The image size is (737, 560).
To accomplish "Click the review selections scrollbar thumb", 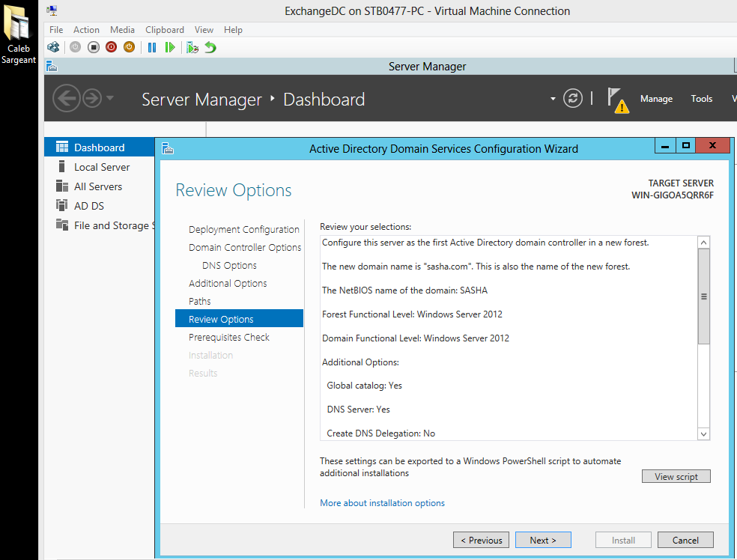I will coord(703,296).
